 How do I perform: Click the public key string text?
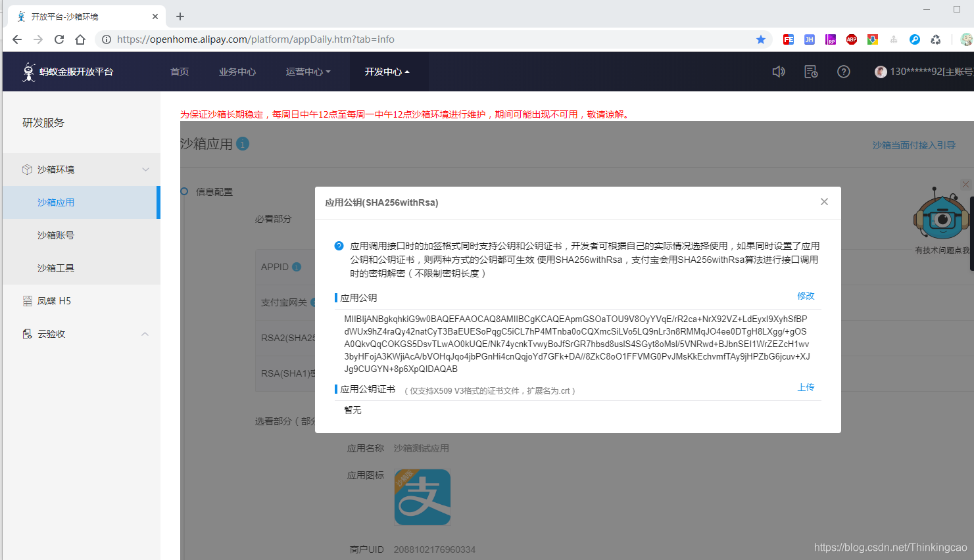pyautogui.click(x=577, y=344)
